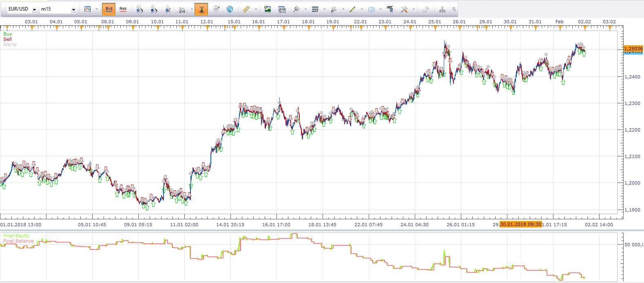This screenshot has height=283, width=644.
Task: Expand the chart type dropdown arrow
Action: coord(97,9)
